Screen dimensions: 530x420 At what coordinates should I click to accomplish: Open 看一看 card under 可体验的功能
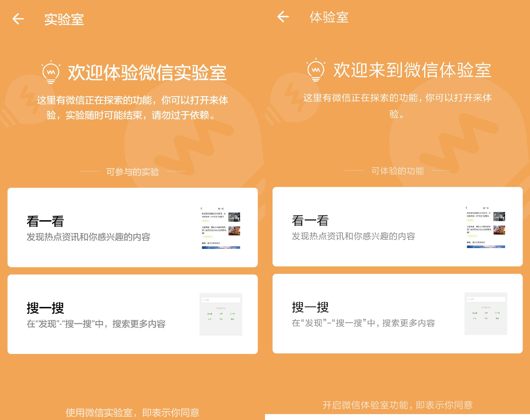397,227
